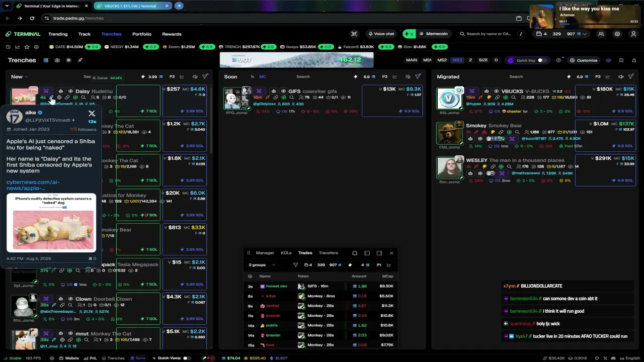Open the Track page
This screenshot has width=644, height=362.
click(x=84, y=34)
